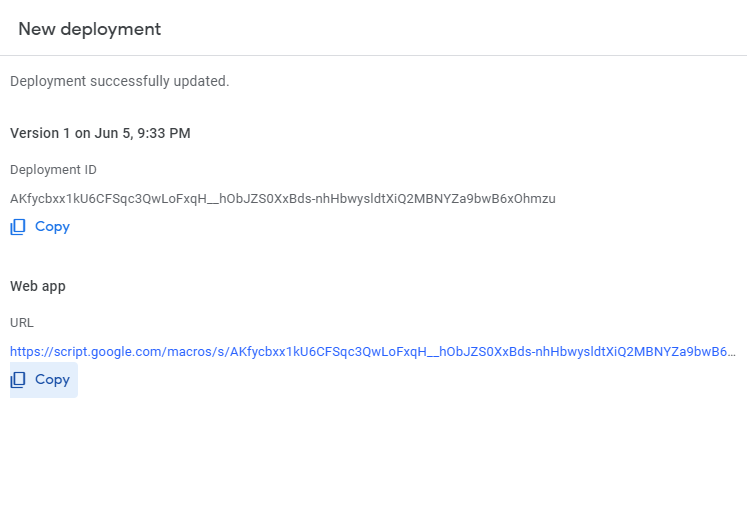
Task: Select the Version 1 on Jun 5 heading
Action: click(100, 133)
